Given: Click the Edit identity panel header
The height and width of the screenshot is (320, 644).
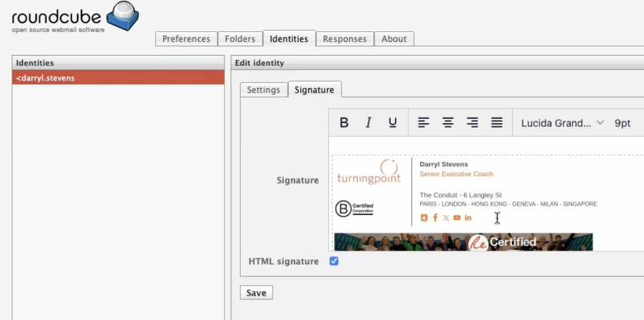Looking at the screenshot, I should coord(438,63).
